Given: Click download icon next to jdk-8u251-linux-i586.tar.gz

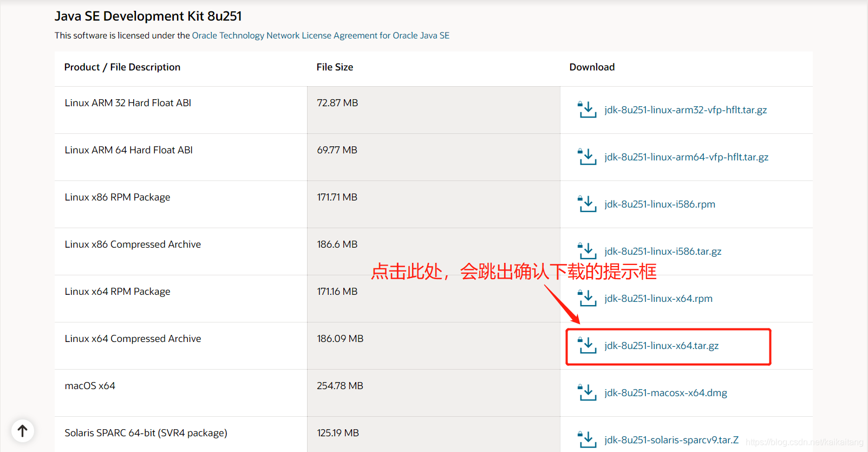Looking at the screenshot, I should 587,251.
